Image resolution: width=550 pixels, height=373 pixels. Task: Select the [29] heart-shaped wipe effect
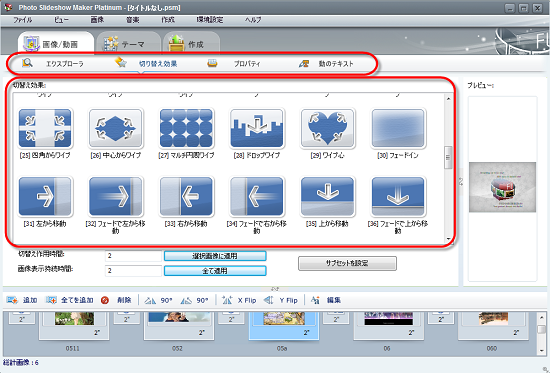tap(328, 128)
